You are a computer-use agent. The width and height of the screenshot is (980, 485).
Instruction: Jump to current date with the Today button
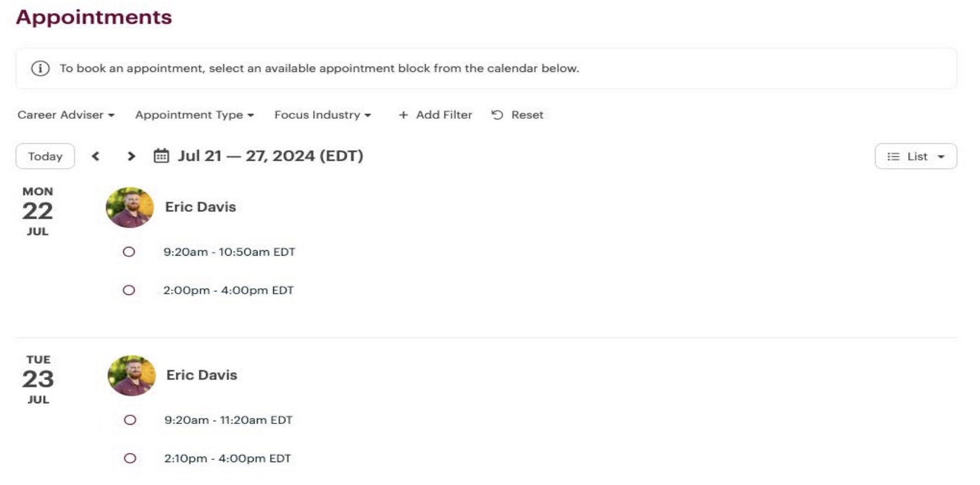coord(45,156)
